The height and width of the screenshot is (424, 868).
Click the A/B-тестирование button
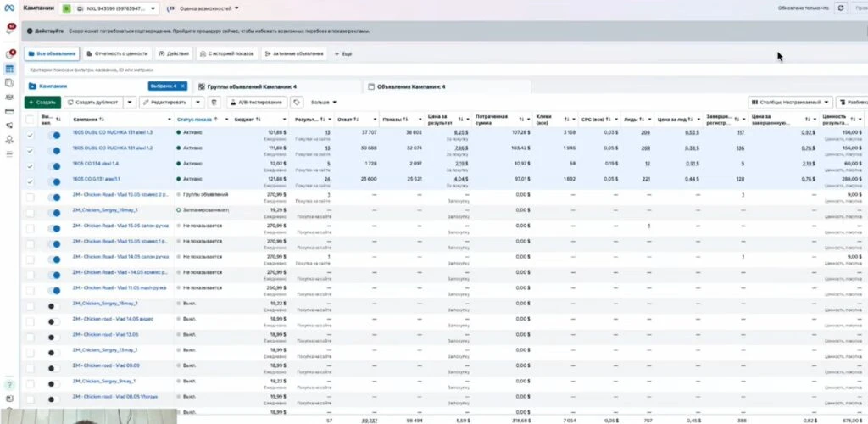pyautogui.click(x=257, y=103)
